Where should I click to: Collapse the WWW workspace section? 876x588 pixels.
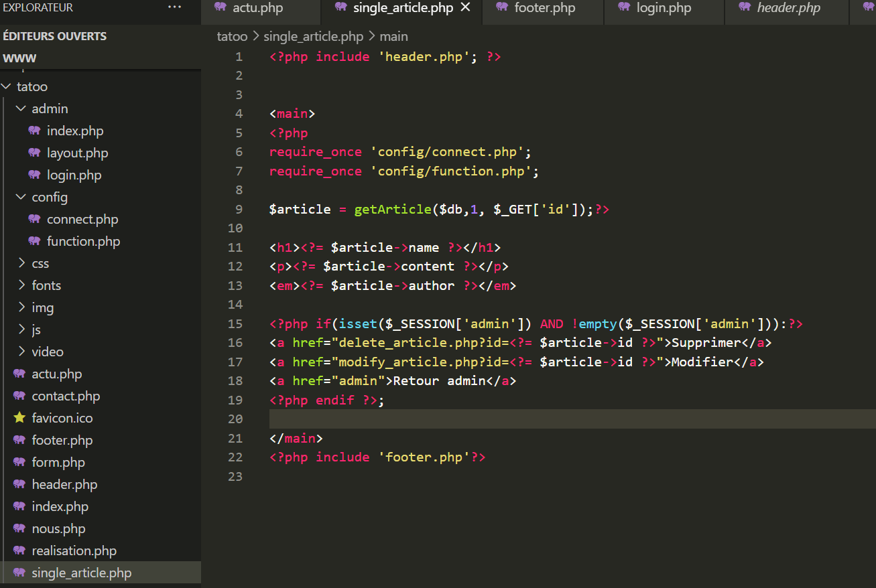pos(101,58)
